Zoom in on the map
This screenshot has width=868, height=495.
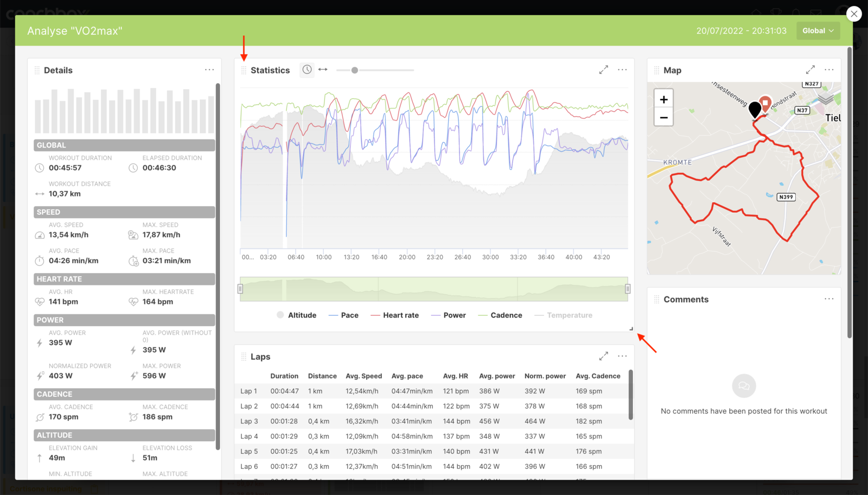[663, 99]
